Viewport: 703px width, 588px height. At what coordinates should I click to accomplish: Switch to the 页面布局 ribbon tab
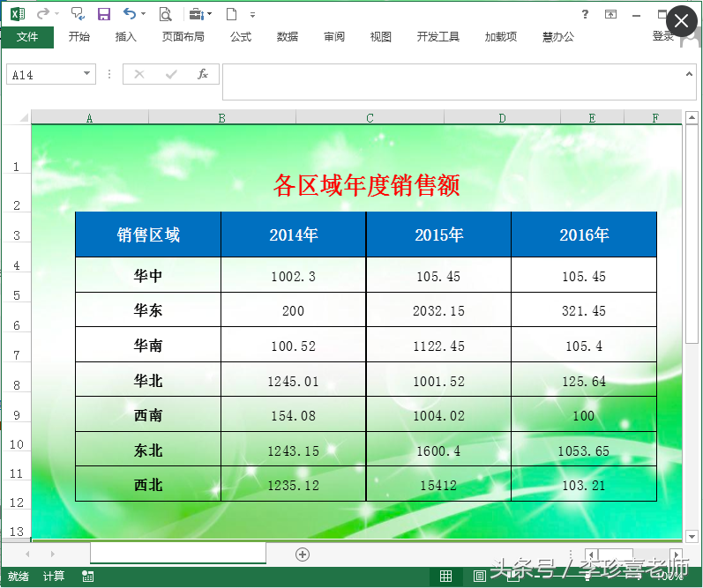[x=183, y=37]
